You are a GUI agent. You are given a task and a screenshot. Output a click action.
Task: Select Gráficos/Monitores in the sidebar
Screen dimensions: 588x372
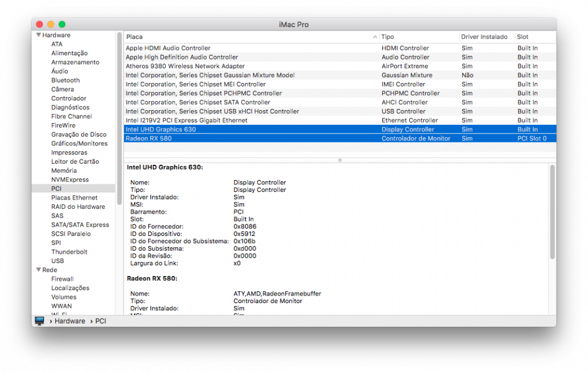[x=79, y=144]
